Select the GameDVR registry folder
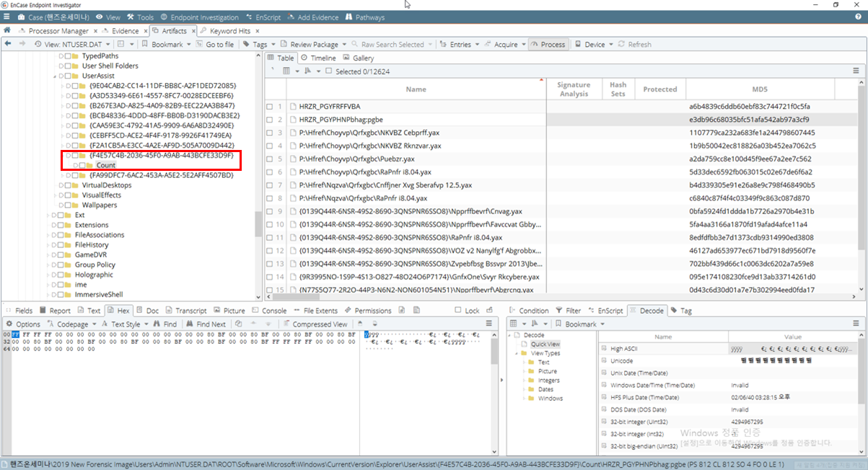868x470 pixels. point(92,255)
